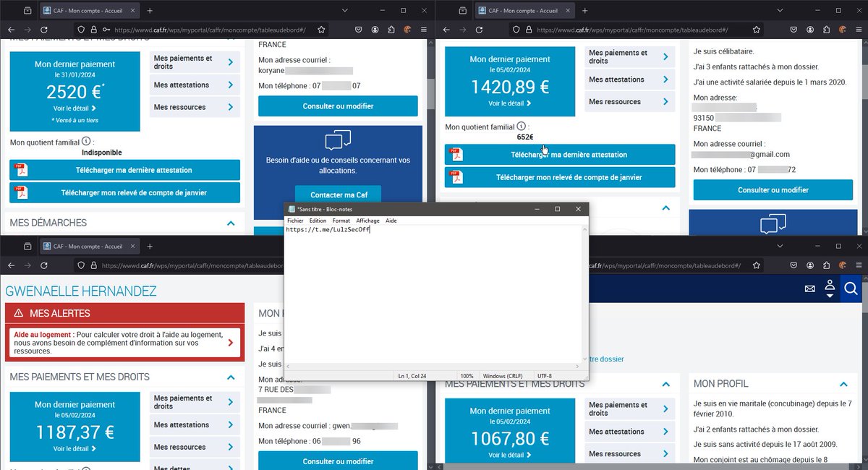The image size is (868, 470).
Task: Collapse MES PAIEMENTS ET MES DROITS in bottom-left window
Action: (x=231, y=377)
